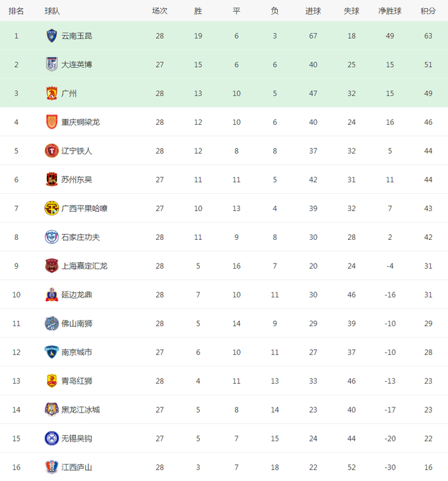The width and height of the screenshot is (448, 481).
Task: Click the 大连英博 team crest
Action: click(51, 65)
